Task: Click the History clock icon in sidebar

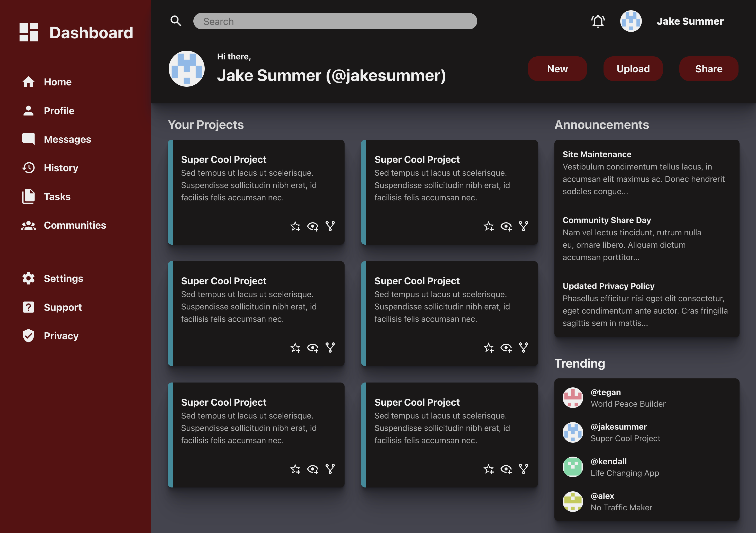Action: click(x=29, y=168)
